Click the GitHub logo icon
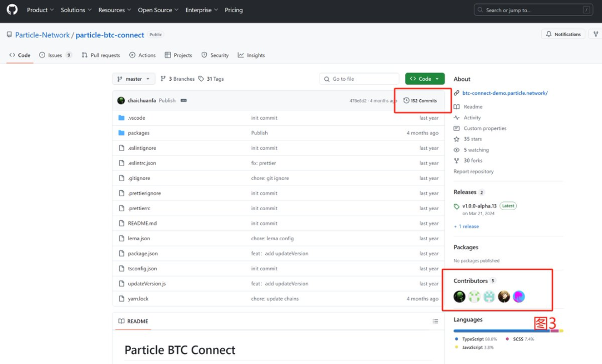 (12, 10)
